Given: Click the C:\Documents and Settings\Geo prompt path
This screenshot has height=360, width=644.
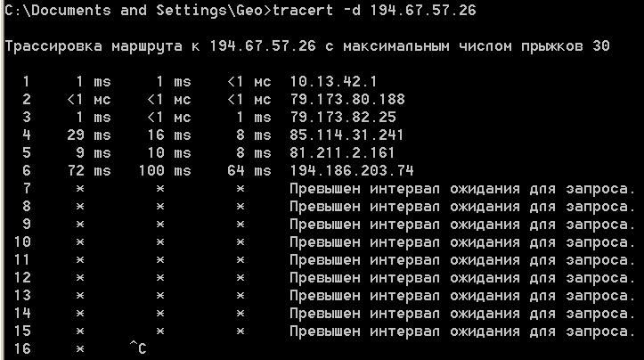Looking at the screenshot, I should [134, 10].
